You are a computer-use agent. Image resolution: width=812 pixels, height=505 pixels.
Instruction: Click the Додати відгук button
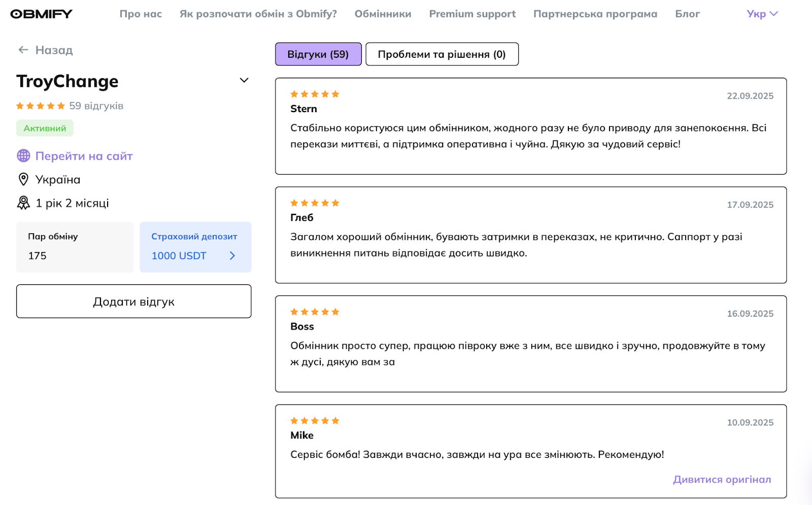click(133, 301)
